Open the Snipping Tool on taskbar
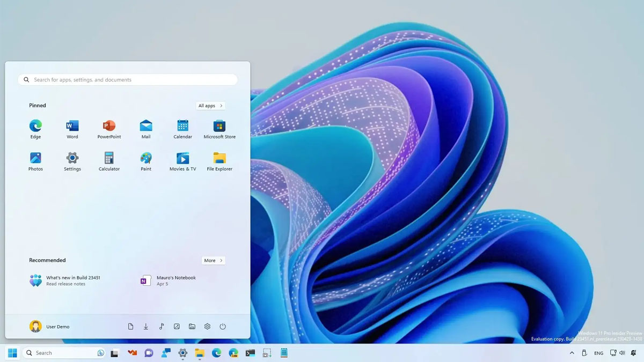 [267, 353]
